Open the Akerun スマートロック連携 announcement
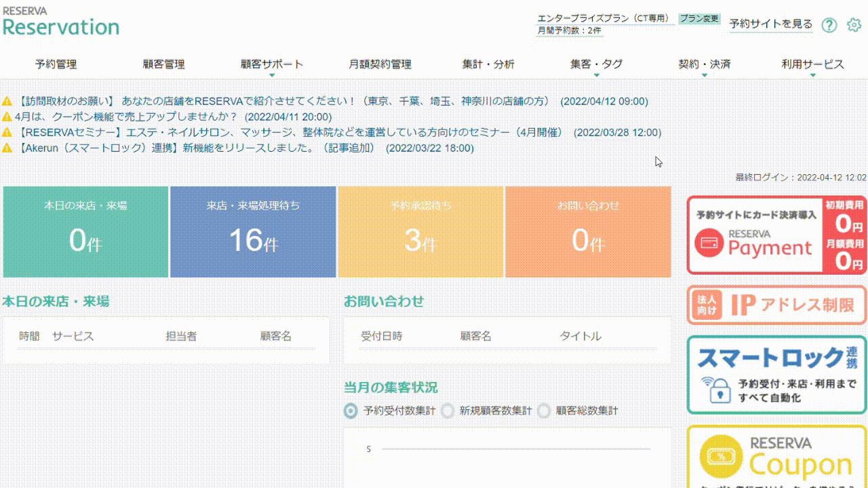The width and height of the screenshot is (868, 488). click(x=245, y=148)
